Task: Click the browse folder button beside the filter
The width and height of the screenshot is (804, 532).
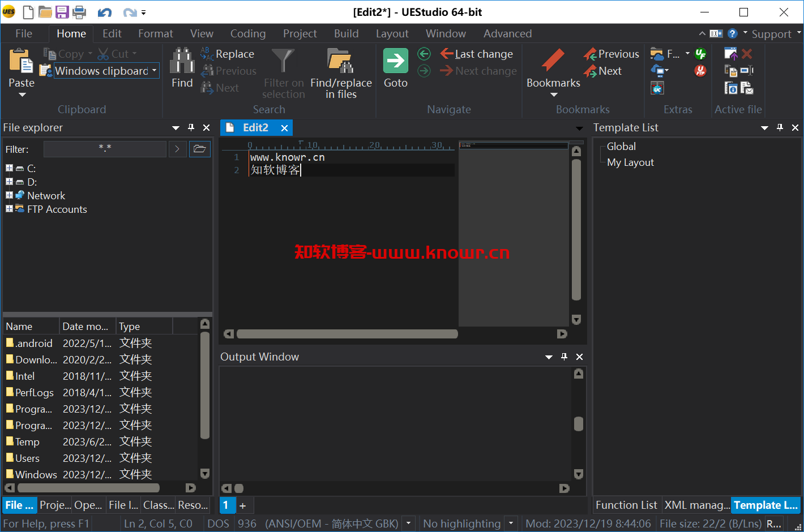Action: (x=199, y=149)
